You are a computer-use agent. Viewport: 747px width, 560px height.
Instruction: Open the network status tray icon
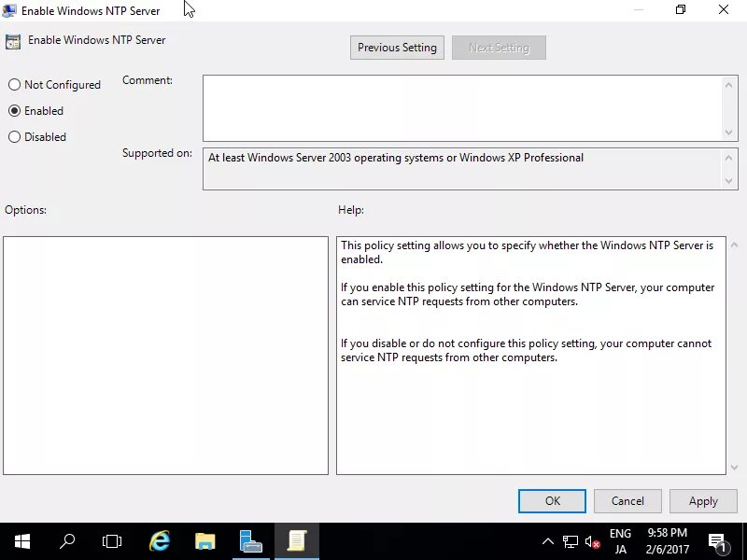click(571, 541)
